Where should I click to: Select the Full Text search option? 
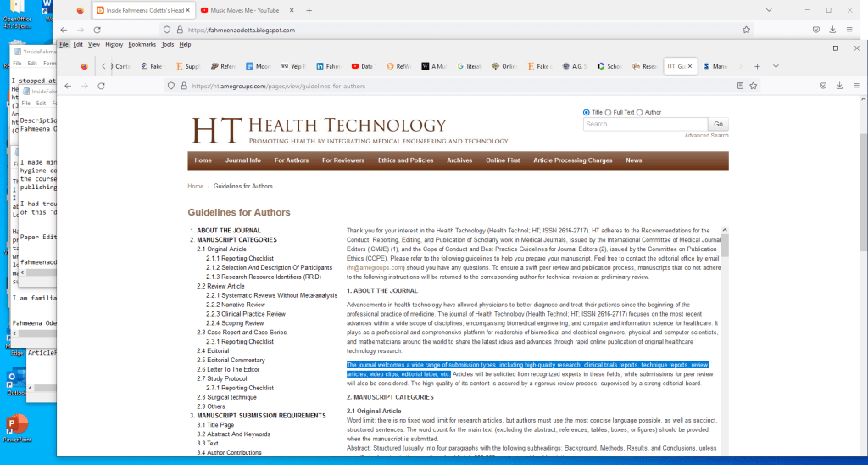pyautogui.click(x=608, y=113)
